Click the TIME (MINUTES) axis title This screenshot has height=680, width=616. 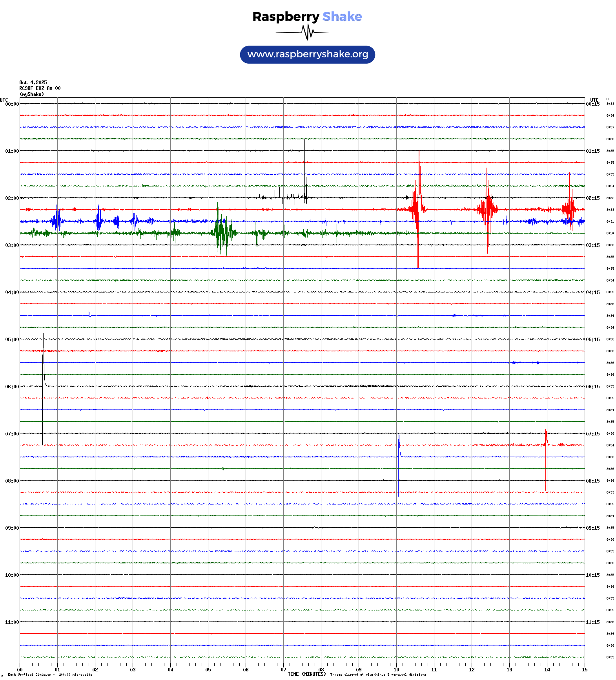click(x=306, y=674)
